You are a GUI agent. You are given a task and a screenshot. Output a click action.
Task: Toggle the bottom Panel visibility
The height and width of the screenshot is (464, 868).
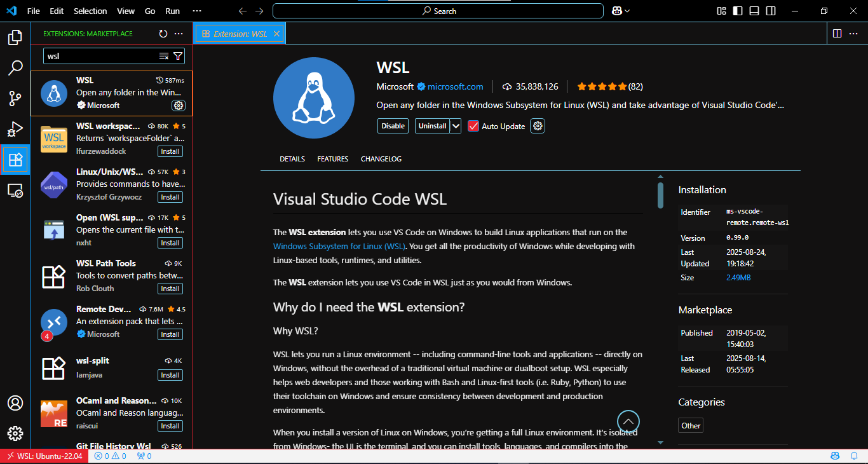coord(754,11)
